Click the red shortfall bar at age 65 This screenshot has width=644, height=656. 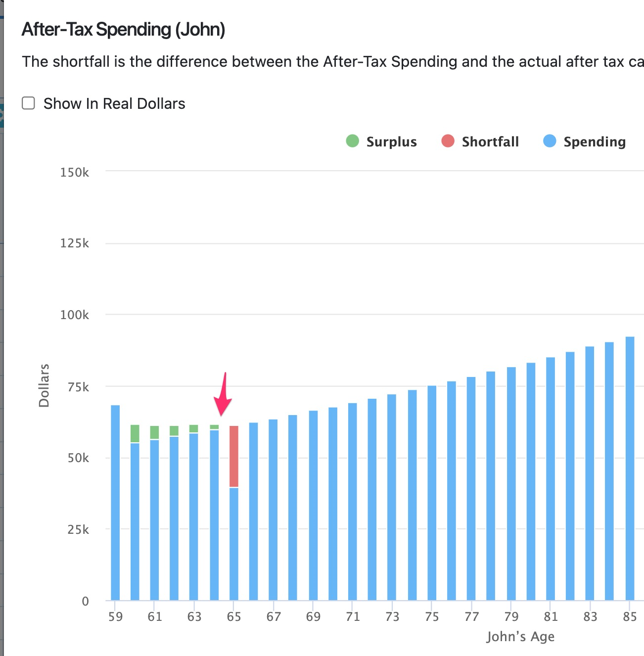[233, 455]
